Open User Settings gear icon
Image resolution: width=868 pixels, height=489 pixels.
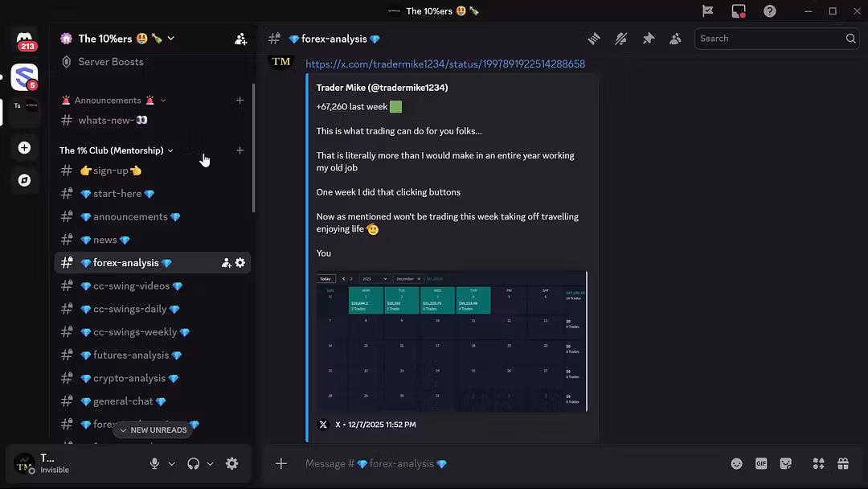(231, 463)
